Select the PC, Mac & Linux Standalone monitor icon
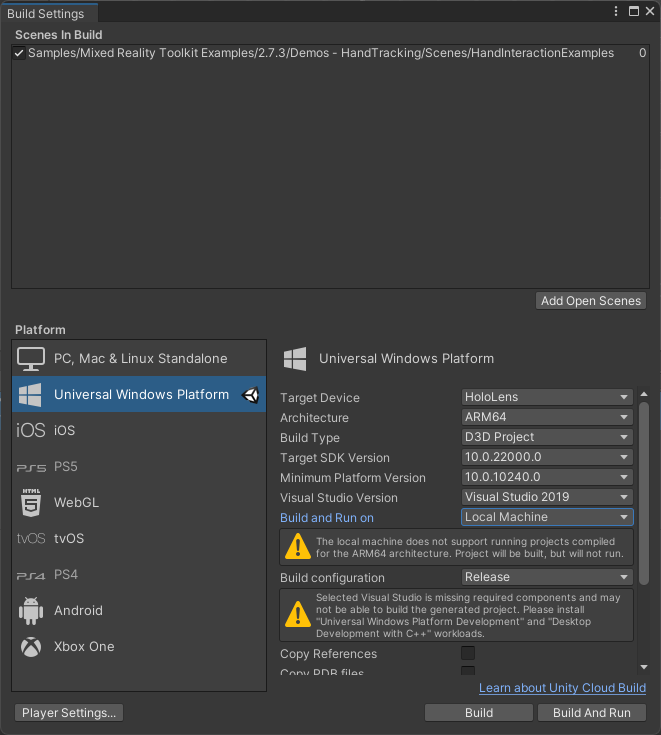 pos(31,359)
